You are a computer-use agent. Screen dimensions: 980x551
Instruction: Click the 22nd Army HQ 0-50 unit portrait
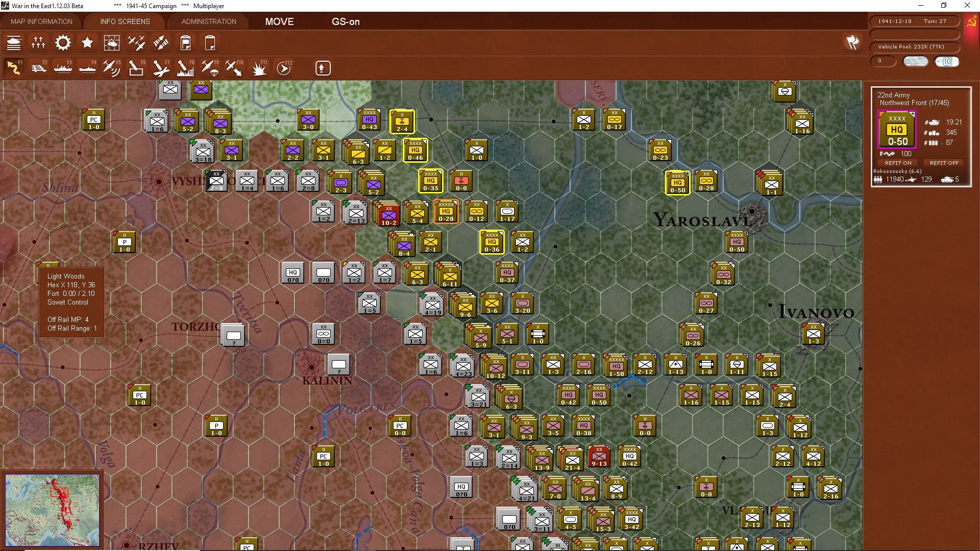click(897, 130)
